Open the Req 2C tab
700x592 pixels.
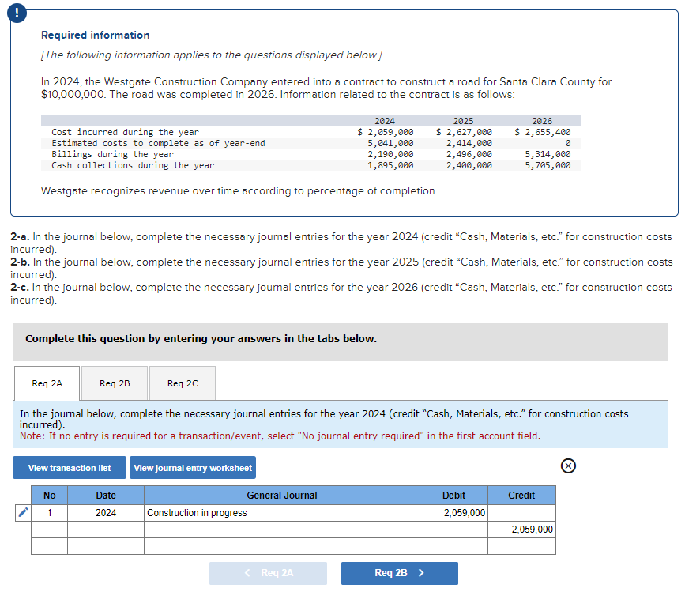(183, 383)
